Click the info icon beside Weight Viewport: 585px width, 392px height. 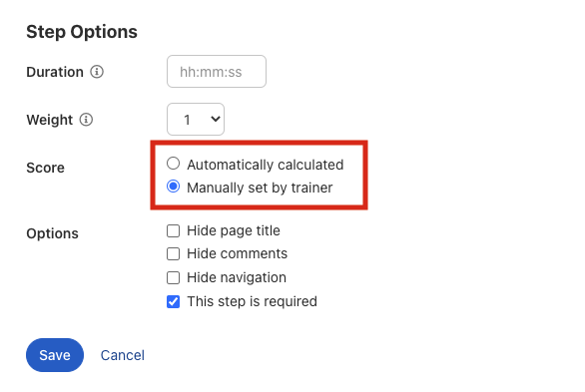coord(86,120)
